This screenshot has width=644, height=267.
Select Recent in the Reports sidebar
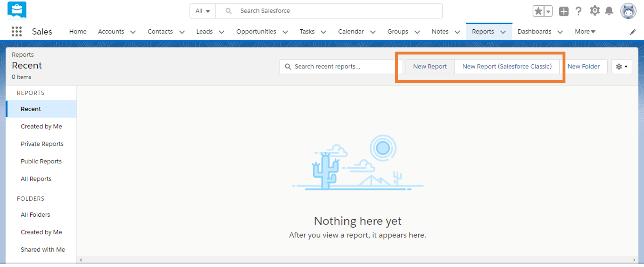click(x=41, y=109)
